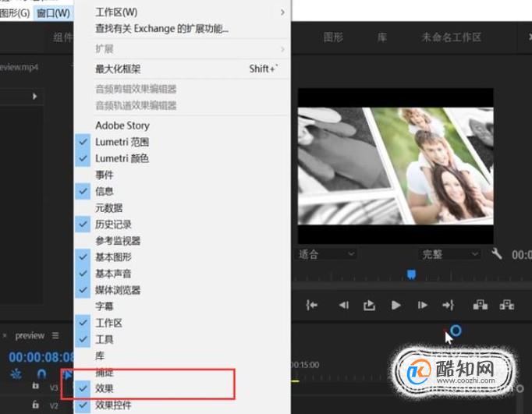Close the preview sequence tab
Screen dimensions: 532x414
click(5, 336)
